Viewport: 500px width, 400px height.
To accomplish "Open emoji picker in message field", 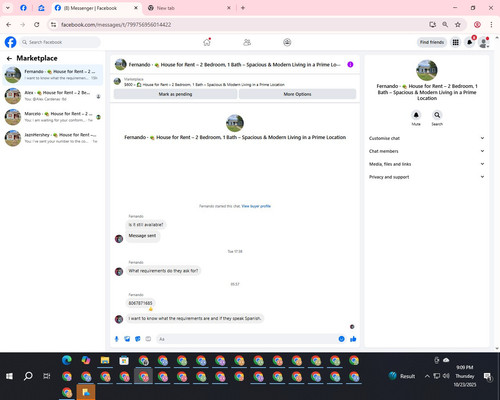I will click(341, 339).
